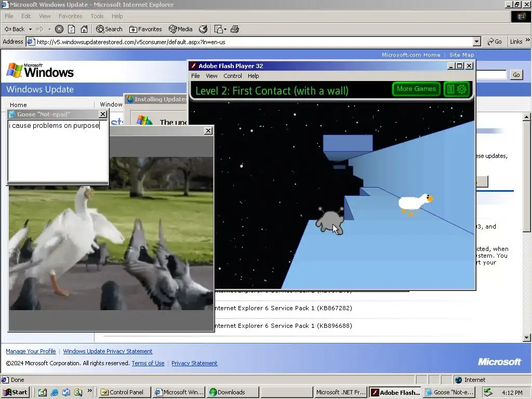Open the File menu in Internet Explorer

click(9, 16)
